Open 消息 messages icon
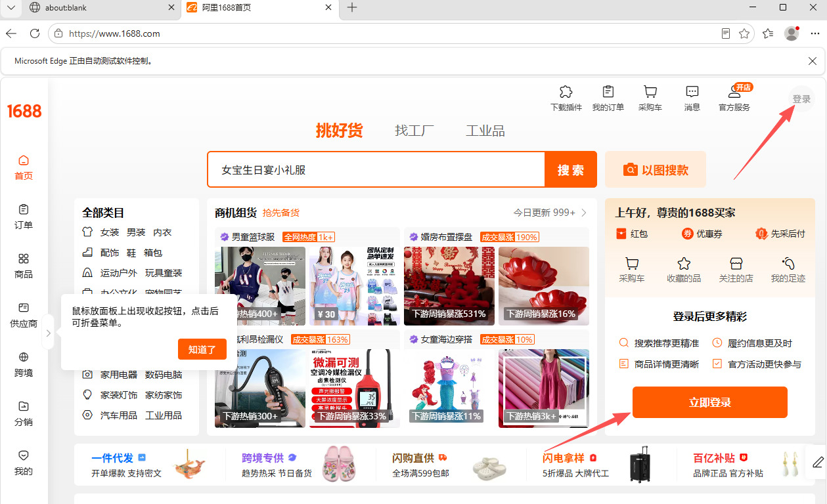 692,98
